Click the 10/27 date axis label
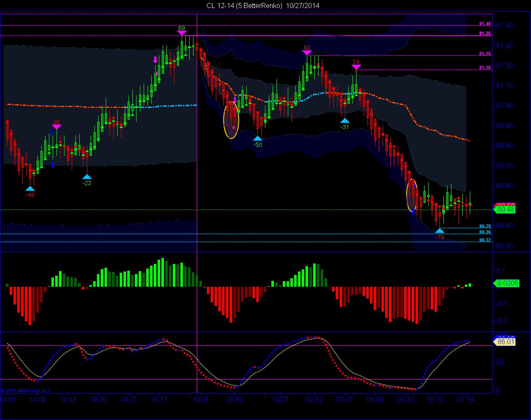The height and width of the screenshot is (420, 531). click(281, 399)
